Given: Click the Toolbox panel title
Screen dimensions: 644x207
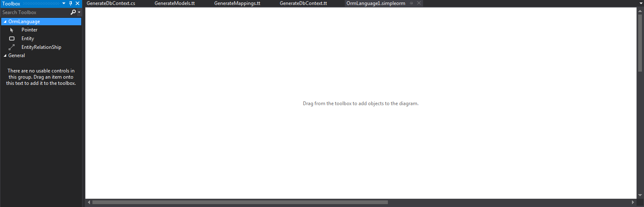Looking at the screenshot, I should (x=11, y=3).
